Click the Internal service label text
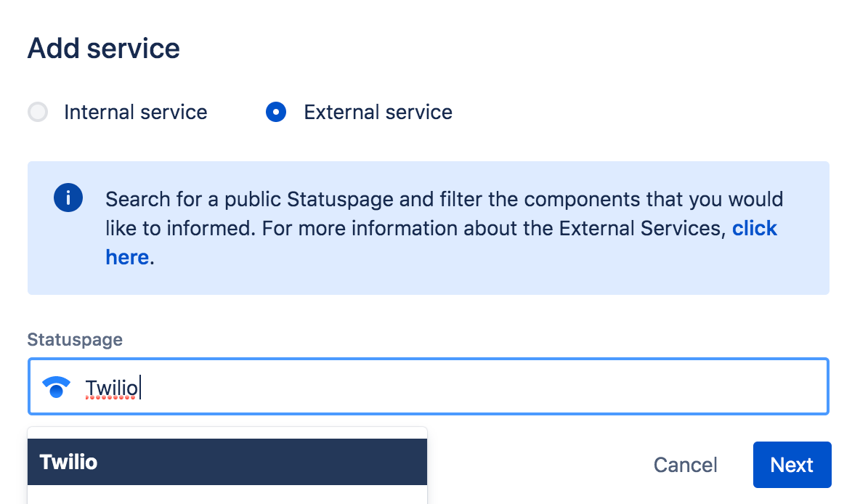868x504 pixels. (136, 112)
